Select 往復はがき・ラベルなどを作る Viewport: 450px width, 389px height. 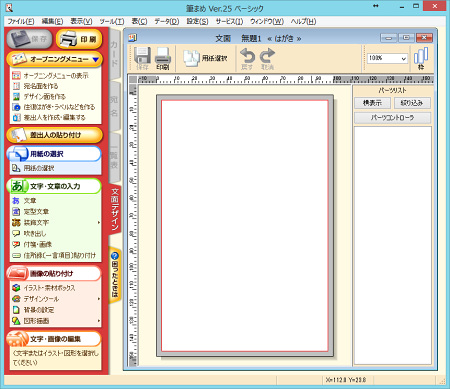[54, 107]
